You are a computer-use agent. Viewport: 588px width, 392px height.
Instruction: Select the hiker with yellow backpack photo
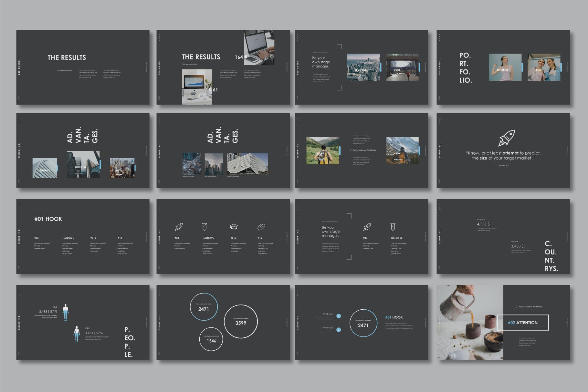(323, 151)
